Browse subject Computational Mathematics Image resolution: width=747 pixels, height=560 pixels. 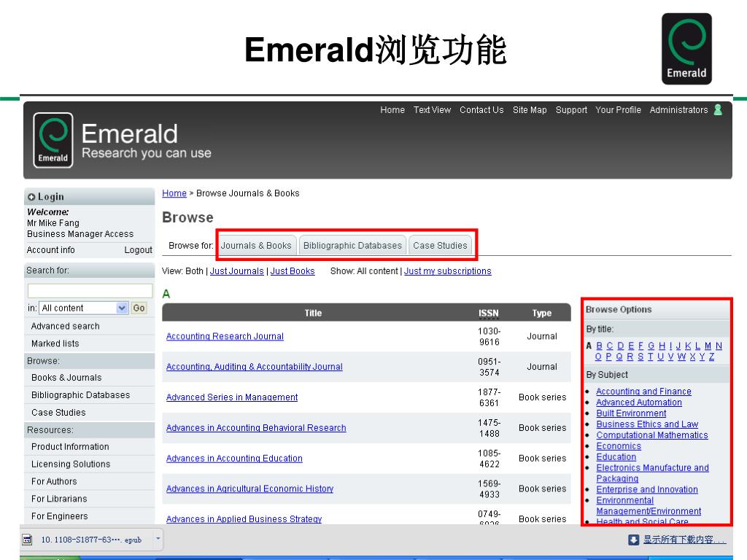(x=651, y=435)
